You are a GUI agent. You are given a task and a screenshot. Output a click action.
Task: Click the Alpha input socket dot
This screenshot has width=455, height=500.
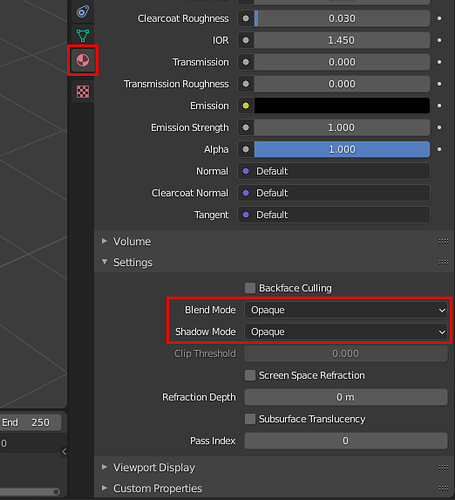[246, 149]
